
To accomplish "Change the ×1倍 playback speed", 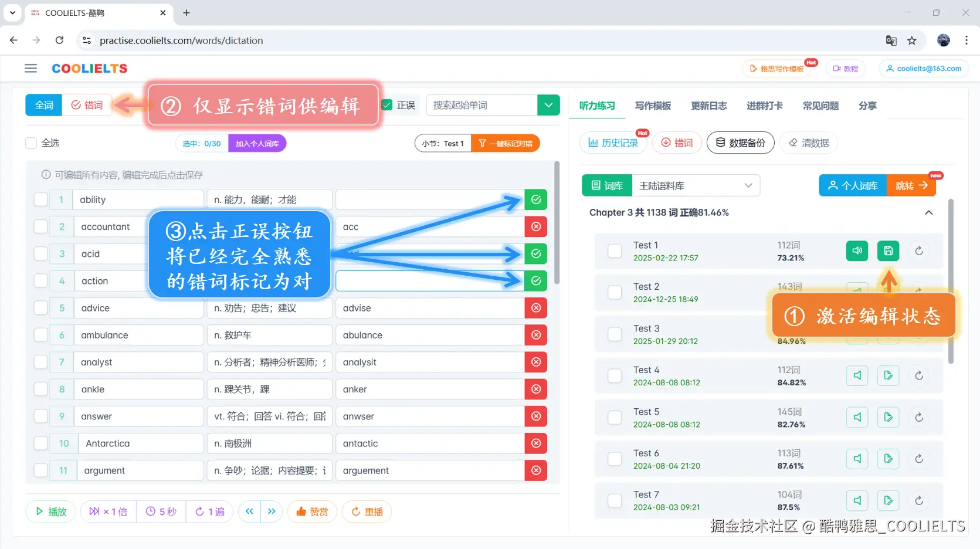I will (108, 511).
